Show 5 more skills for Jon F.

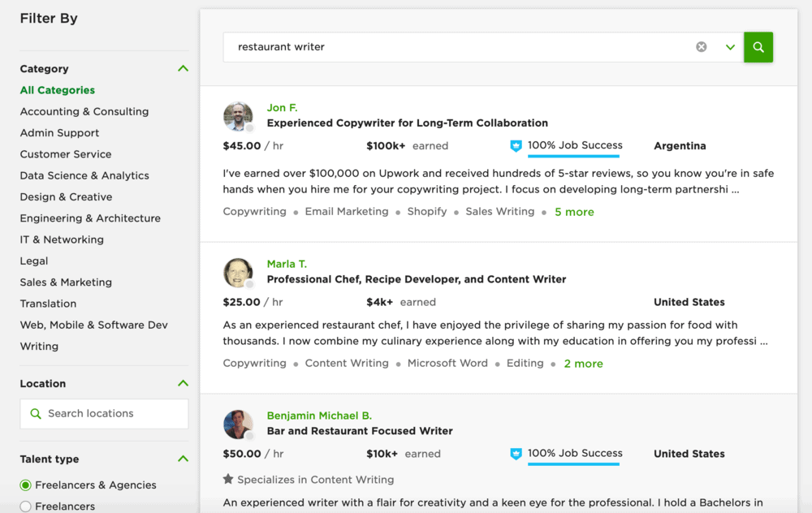point(573,211)
